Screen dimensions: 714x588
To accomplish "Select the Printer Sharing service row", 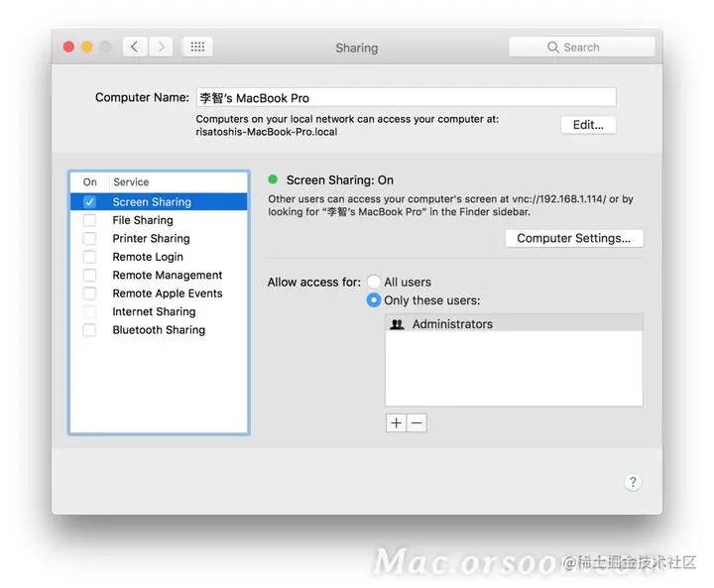I will tap(159, 238).
